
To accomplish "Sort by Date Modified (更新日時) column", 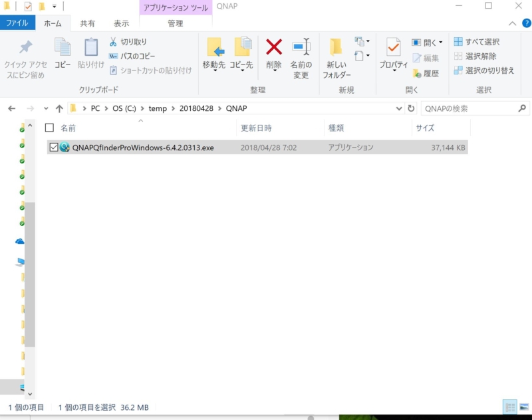I will [256, 128].
